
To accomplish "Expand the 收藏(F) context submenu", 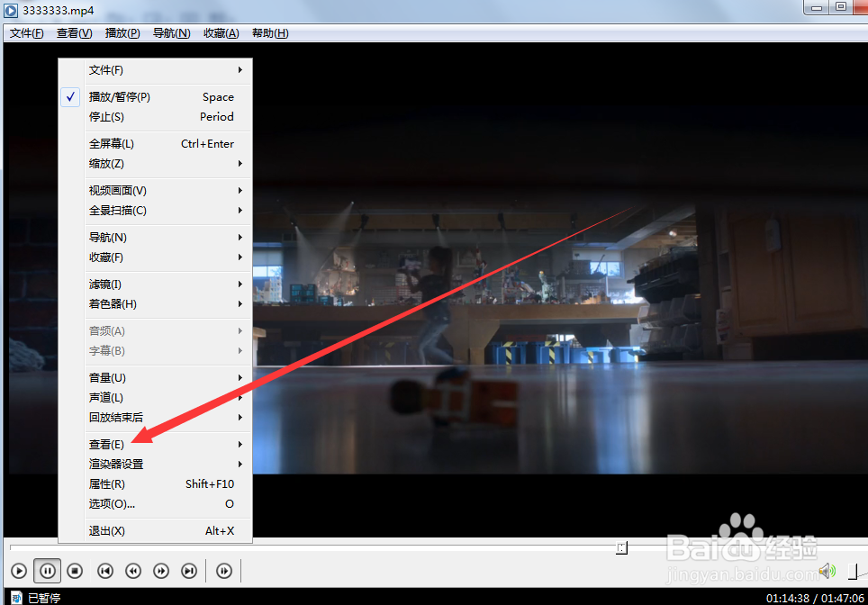I will click(155, 257).
